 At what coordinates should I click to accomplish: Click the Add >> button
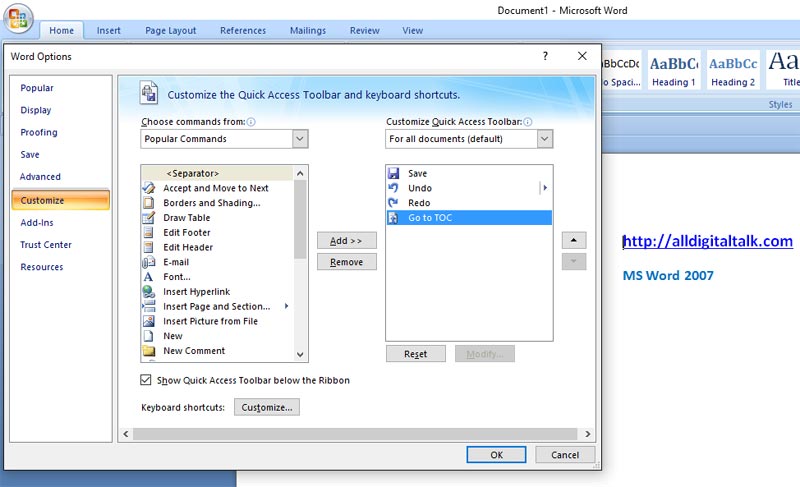pos(346,241)
